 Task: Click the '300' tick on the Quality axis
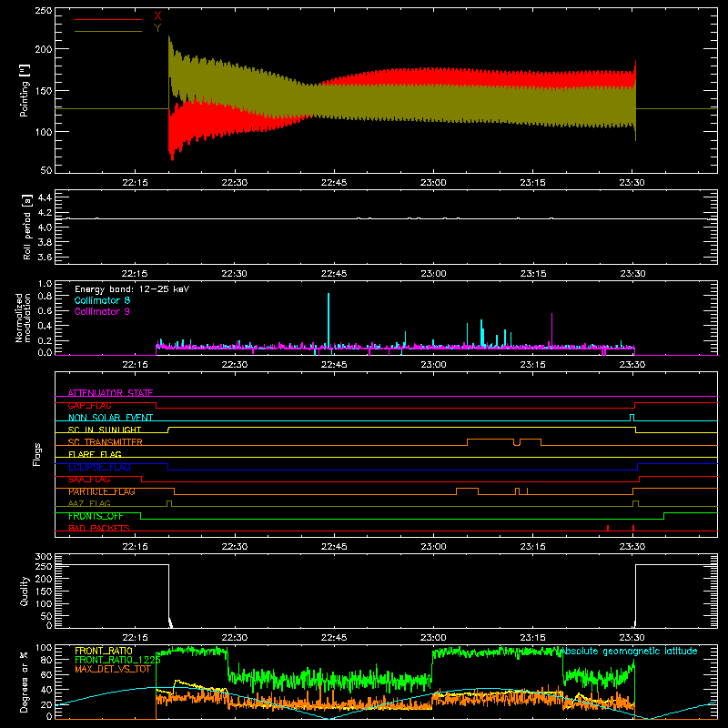[x=44, y=557]
